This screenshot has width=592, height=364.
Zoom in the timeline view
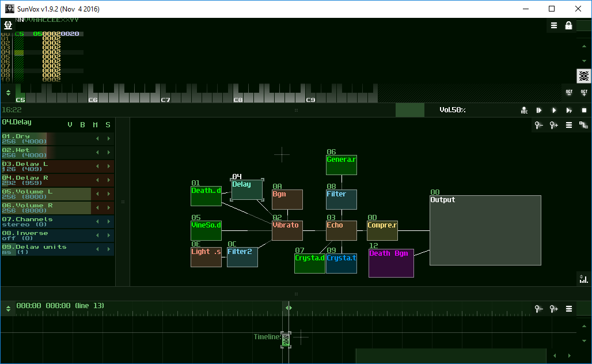click(554, 309)
